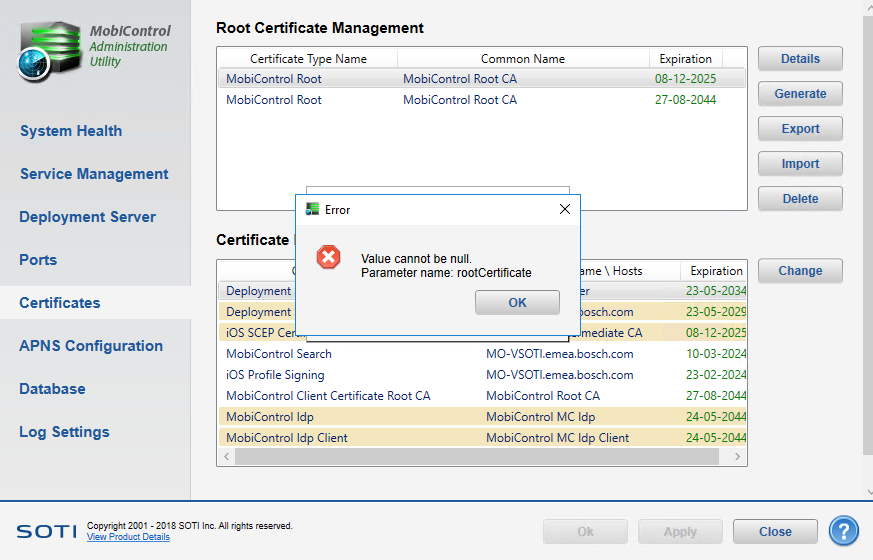873x560 pixels.
Task: Close the Error dialog with X
Action: coord(564,210)
